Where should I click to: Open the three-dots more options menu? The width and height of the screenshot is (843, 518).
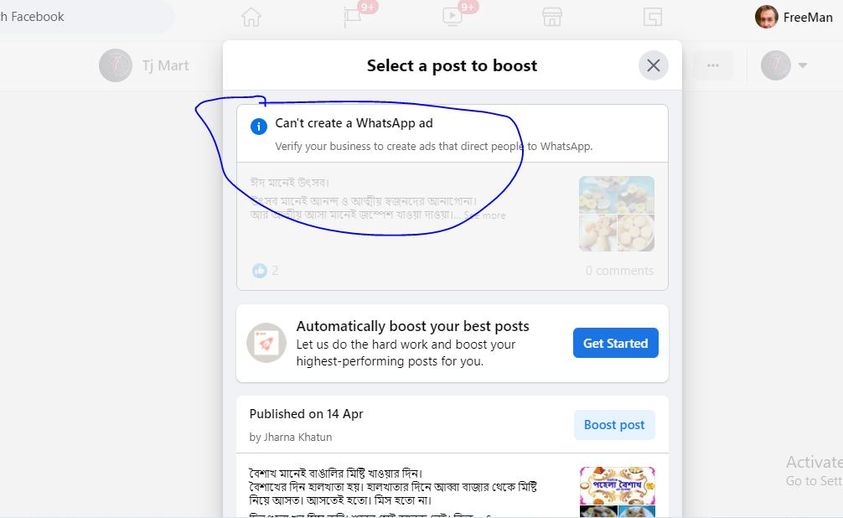point(713,66)
